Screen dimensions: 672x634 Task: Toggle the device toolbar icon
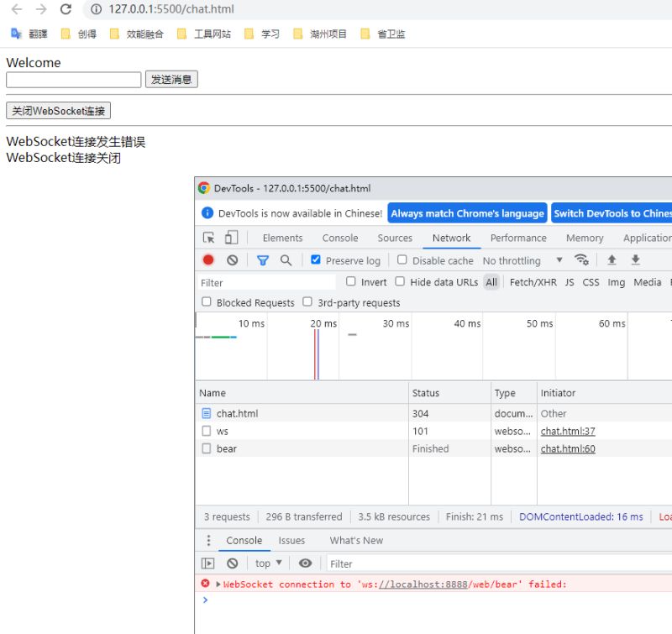tap(232, 238)
